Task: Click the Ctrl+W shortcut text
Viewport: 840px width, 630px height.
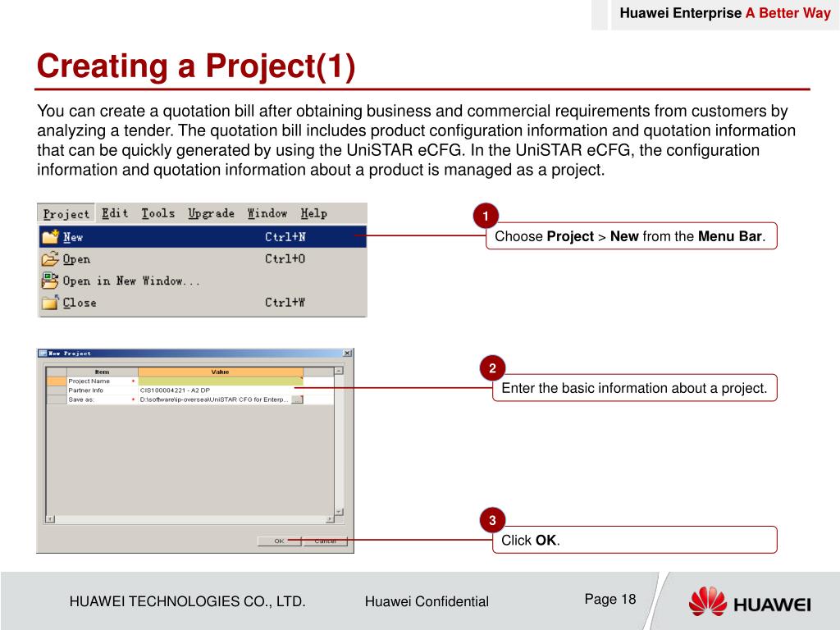Action: (x=285, y=302)
